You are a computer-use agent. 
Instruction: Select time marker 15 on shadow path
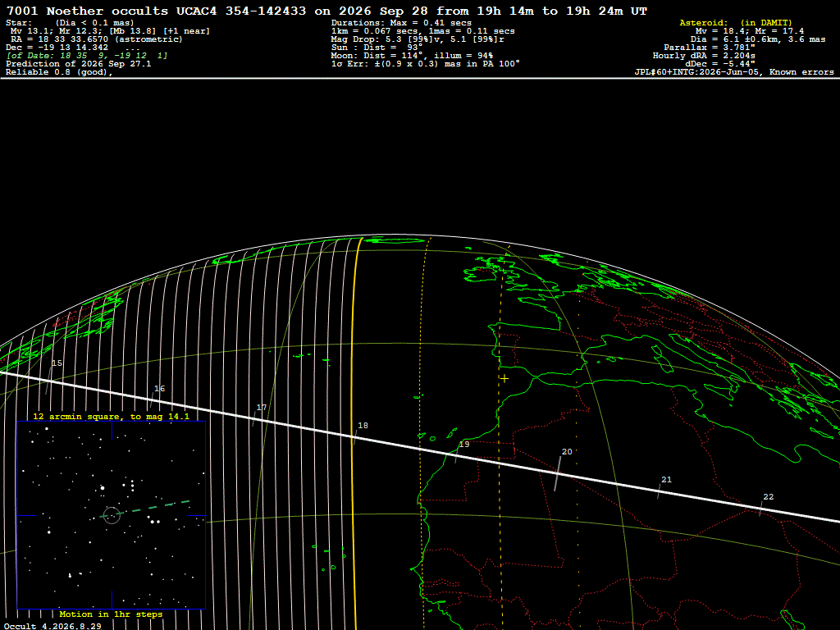click(57, 363)
